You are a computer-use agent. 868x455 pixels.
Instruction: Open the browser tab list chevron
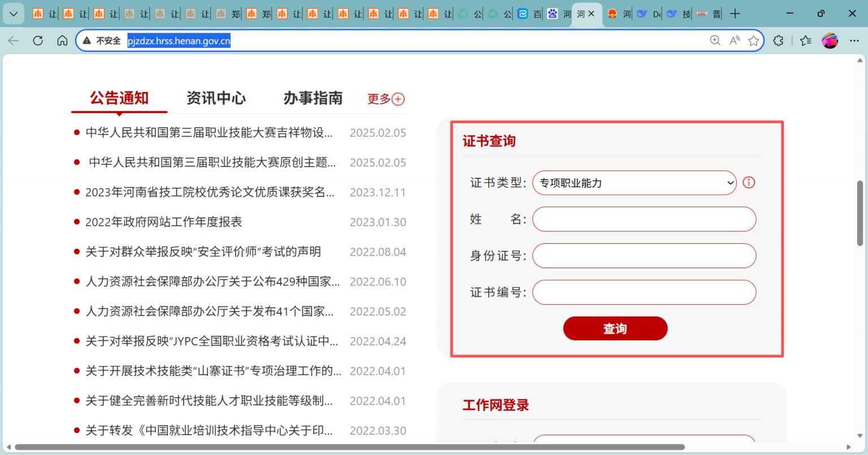point(14,14)
